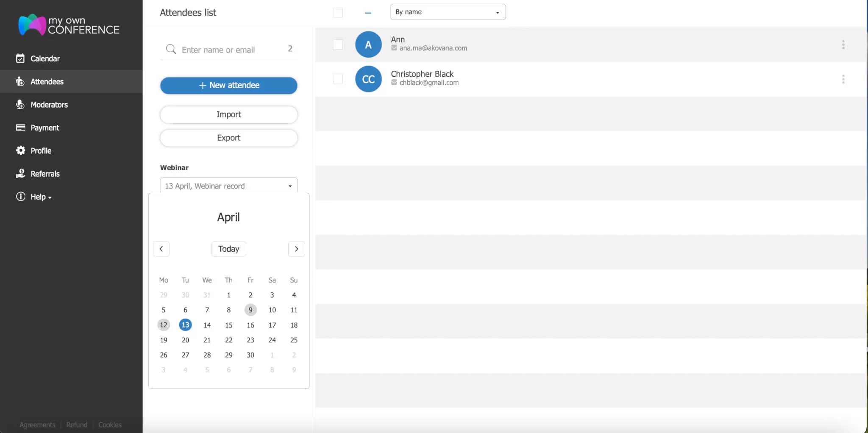868x433 pixels.
Task: Check Christopher Black's checkbox
Action: tap(338, 79)
